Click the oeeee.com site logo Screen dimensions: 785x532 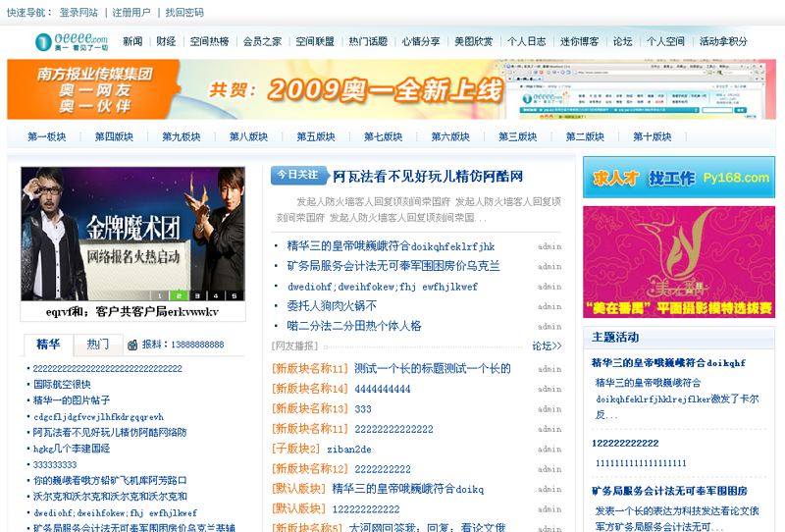click(x=72, y=41)
